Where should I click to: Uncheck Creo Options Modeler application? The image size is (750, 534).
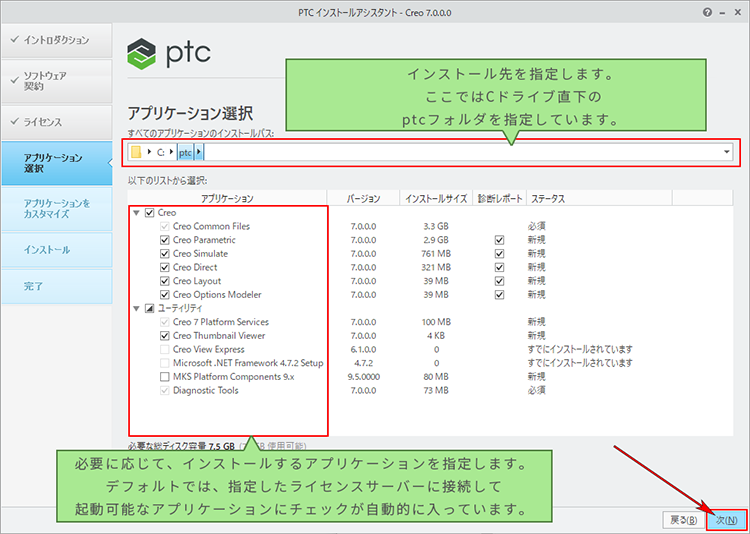point(165,295)
